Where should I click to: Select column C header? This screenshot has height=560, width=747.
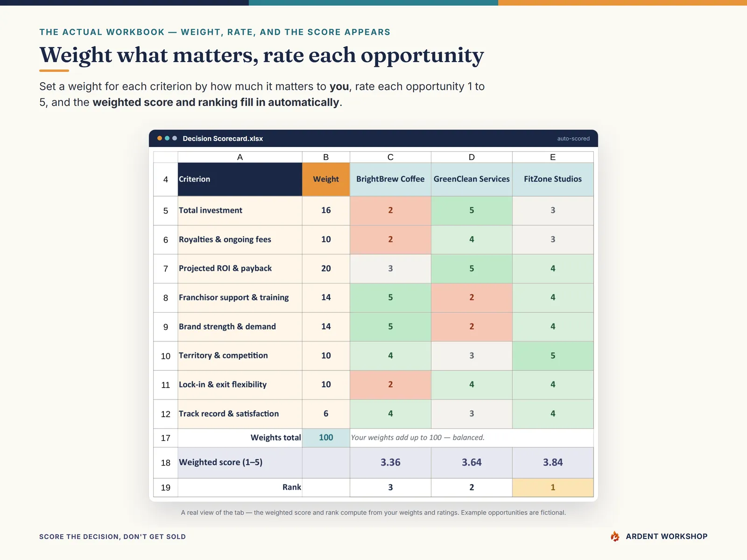coord(390,157)
